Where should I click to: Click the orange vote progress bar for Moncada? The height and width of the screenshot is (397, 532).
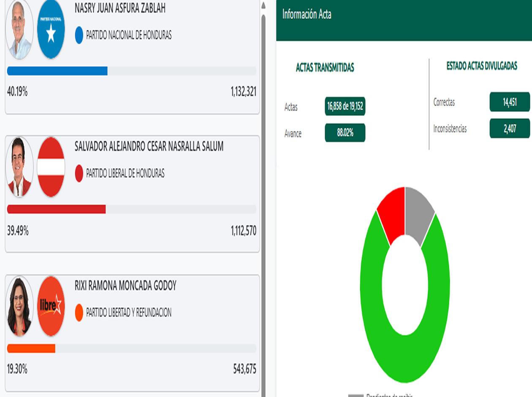click(x=31, y=348)
